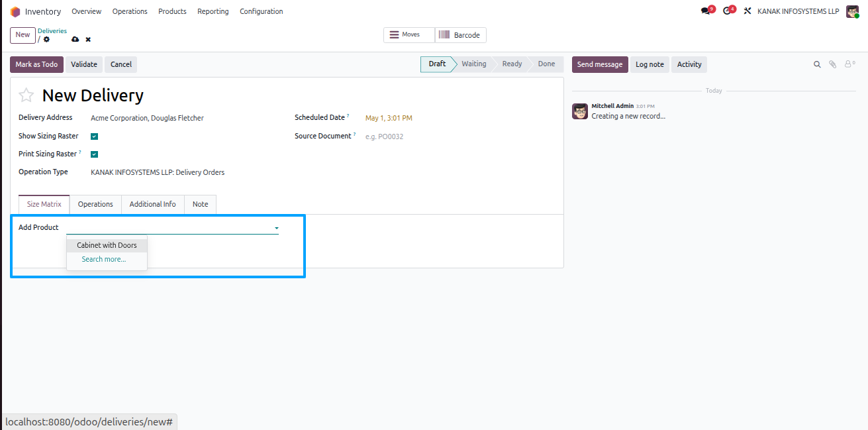Click the Validate button
This screenshot has width=868, height=430.
click(x=84, y=64)
